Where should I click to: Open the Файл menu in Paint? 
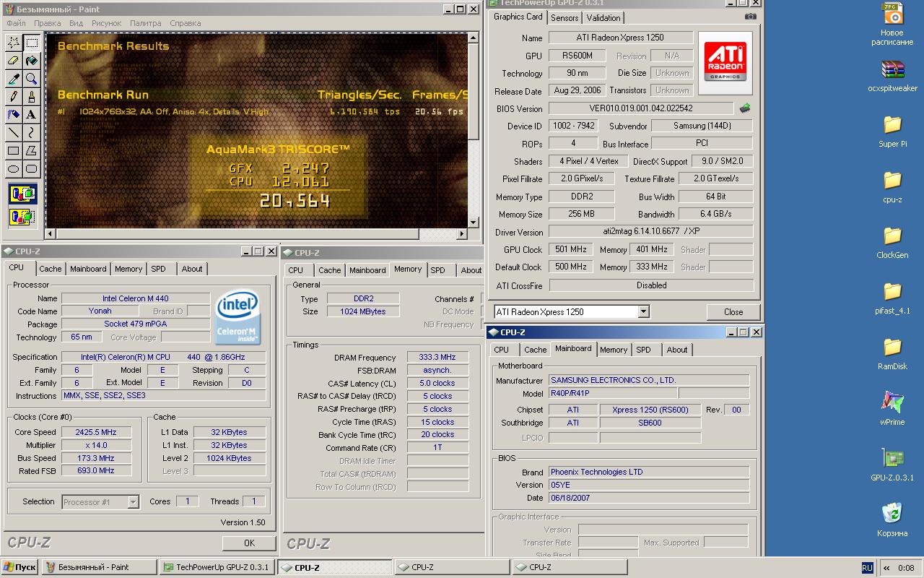[16, 23]
